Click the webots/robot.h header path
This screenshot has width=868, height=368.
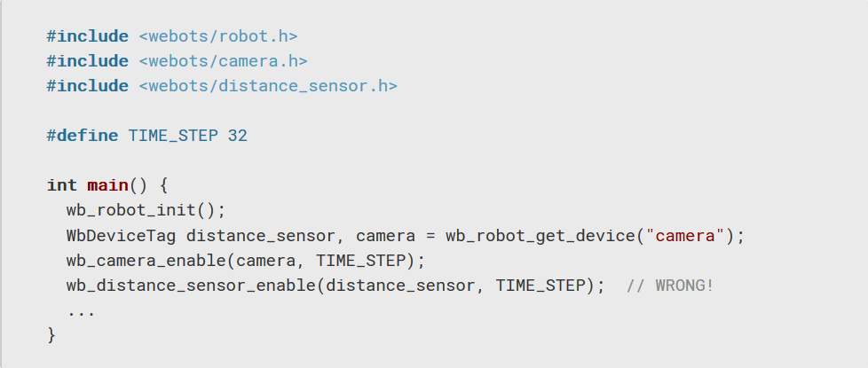[x=217, y=36]
